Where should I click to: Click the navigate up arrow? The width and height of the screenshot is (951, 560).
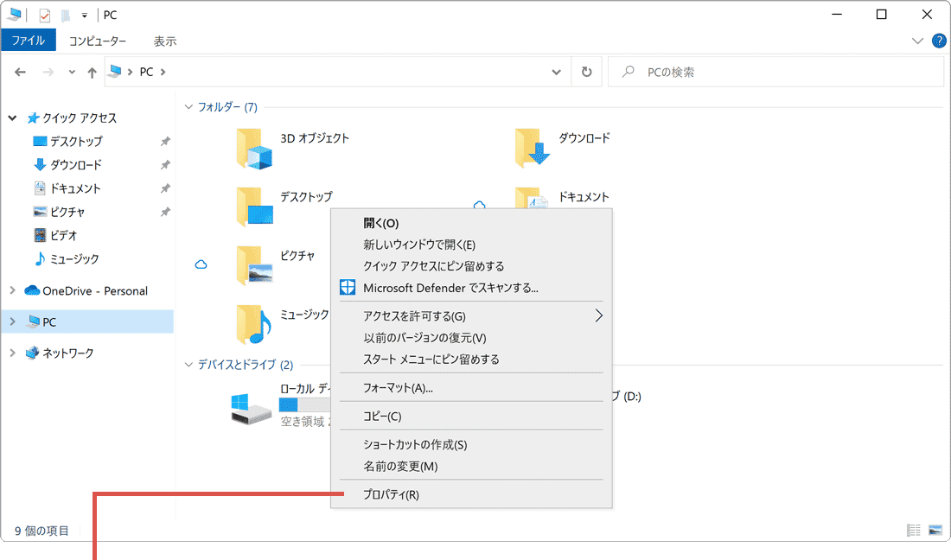point(92,72)
